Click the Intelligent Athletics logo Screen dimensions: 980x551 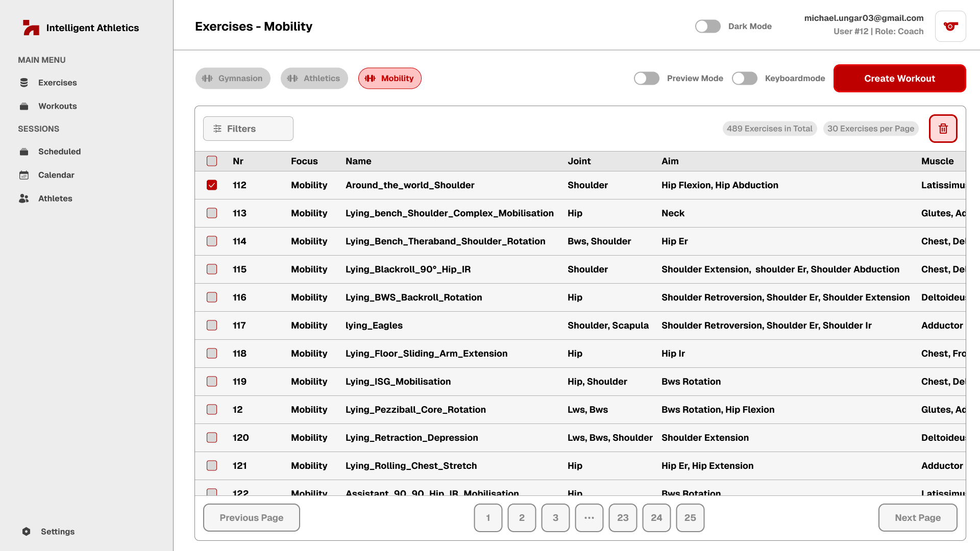click(x=31, y=28)
